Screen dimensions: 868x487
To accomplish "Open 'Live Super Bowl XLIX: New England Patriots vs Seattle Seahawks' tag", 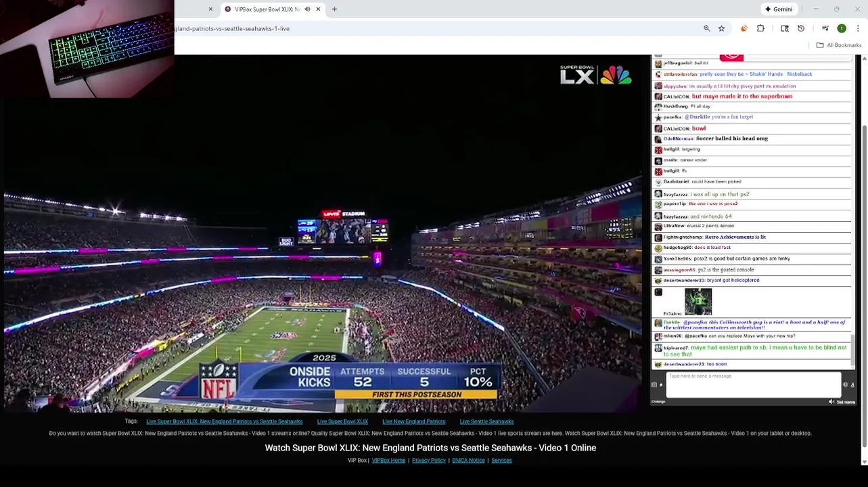I will 225,421.
